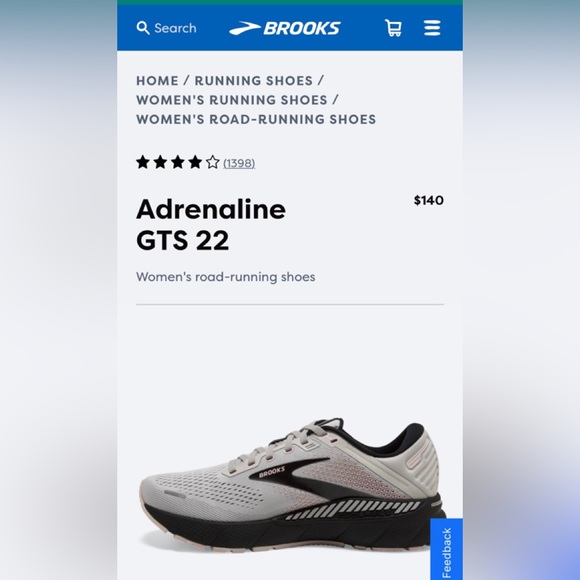Click the Women's road-running shoes subtitle

pyautogui.click(x=226, y=277)
